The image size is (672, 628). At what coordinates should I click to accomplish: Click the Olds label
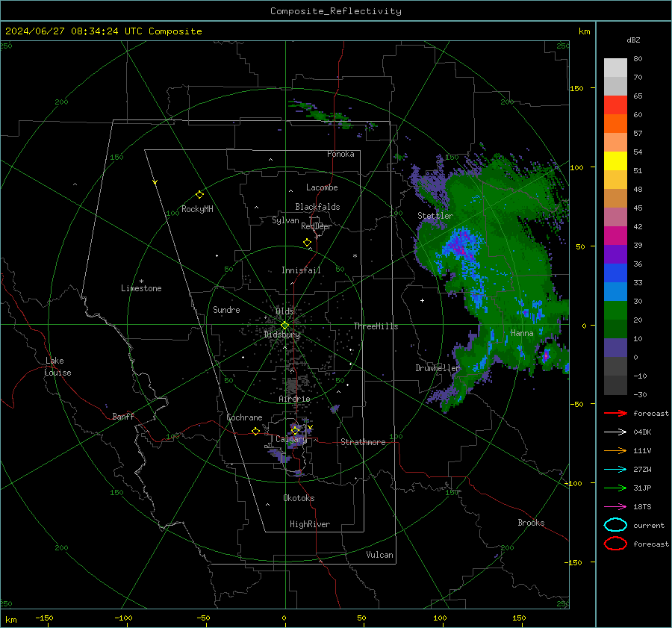pos(284,311)
